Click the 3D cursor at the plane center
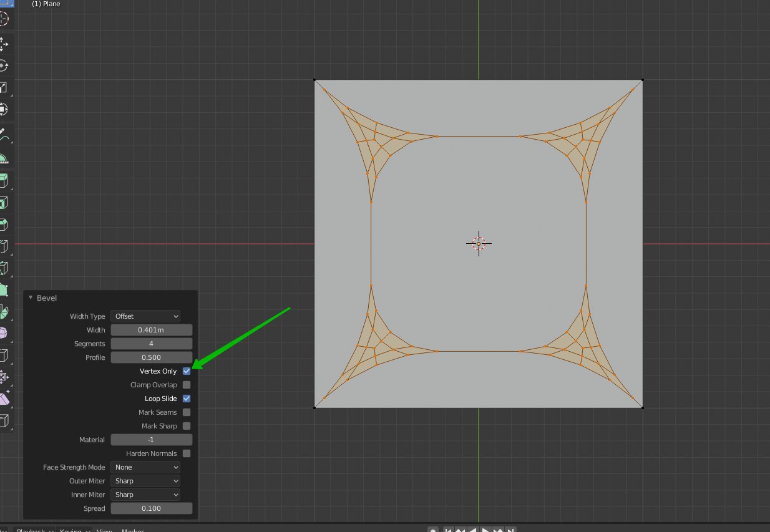770x532 pixels. point(479,243)
